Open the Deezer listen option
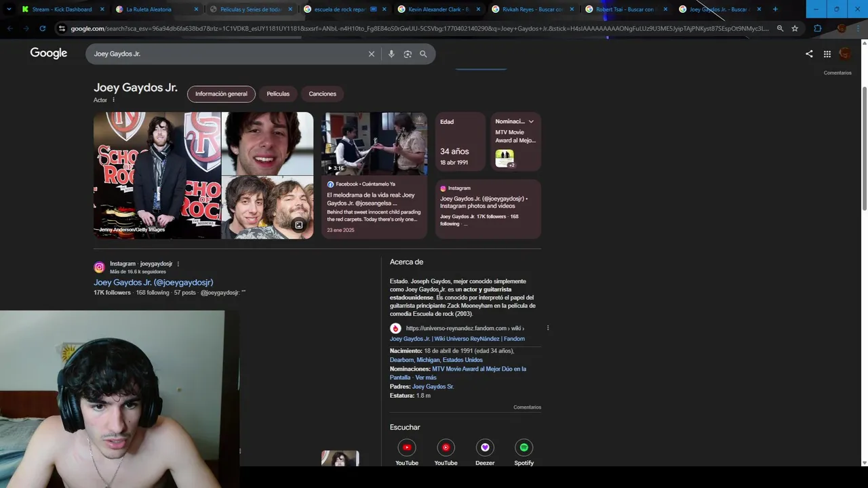868x488 pixels. point(485,447)
